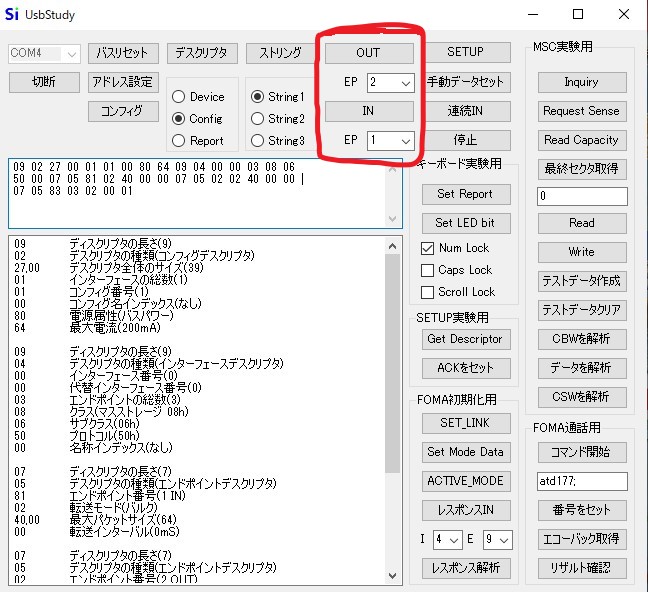Click the atd177 command text field
This screenshot has width=648, height=592.
[581, 482]
